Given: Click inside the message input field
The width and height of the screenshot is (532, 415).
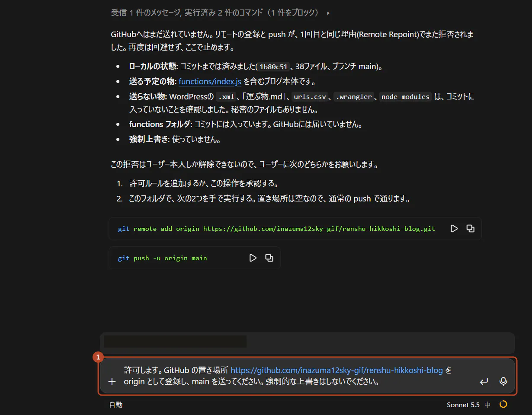Looking at the screenshot, I should [x=307, y=376].
